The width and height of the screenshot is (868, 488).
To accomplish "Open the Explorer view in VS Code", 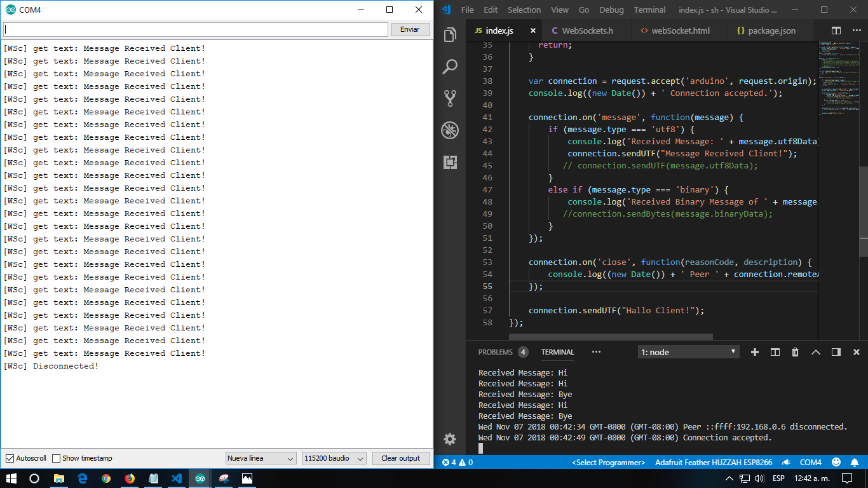I will tap(450, 34).
